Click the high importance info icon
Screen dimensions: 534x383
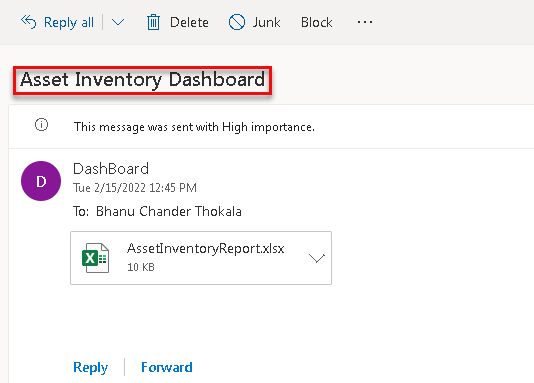click(42, 125)
